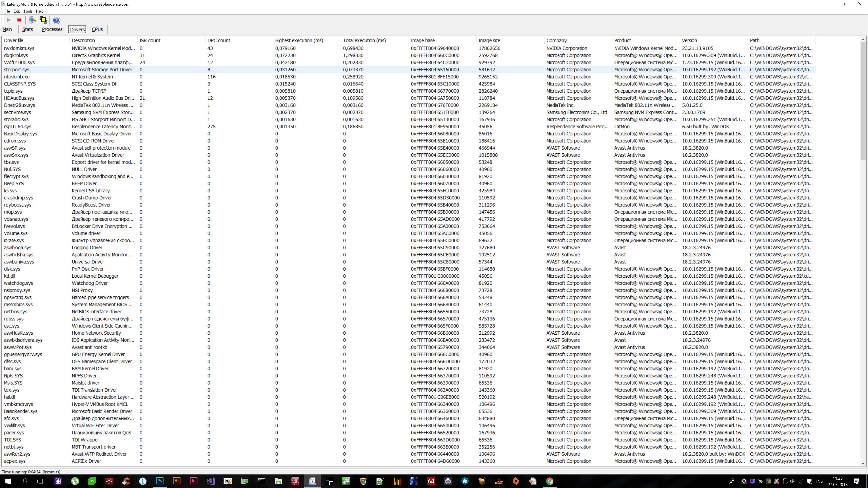
Task: Open Photoshop from the taskbar
Action: (x=160, y=481)
